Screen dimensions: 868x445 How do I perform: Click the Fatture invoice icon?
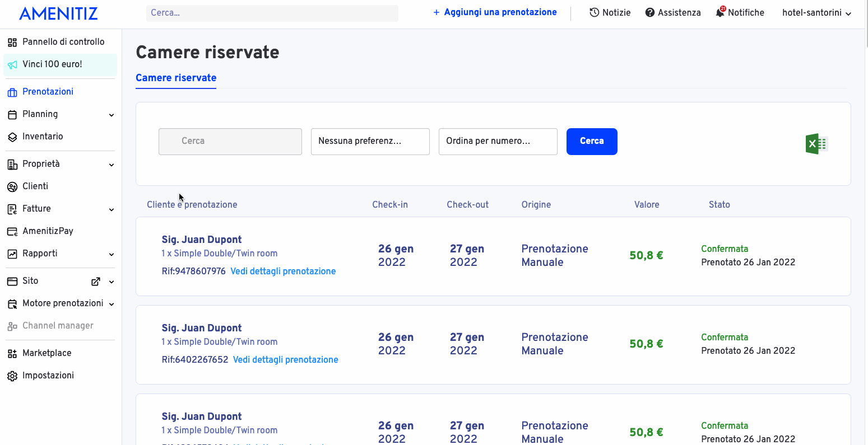pyautogui.click(x=12, y=209)
